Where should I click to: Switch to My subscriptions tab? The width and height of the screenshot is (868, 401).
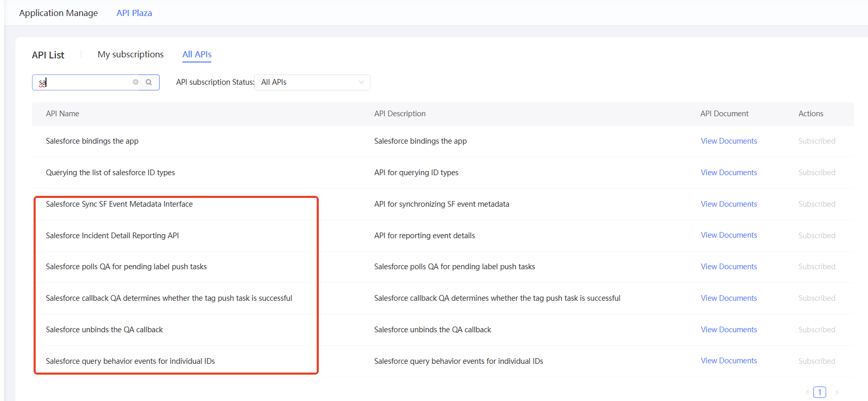point(131,54)
